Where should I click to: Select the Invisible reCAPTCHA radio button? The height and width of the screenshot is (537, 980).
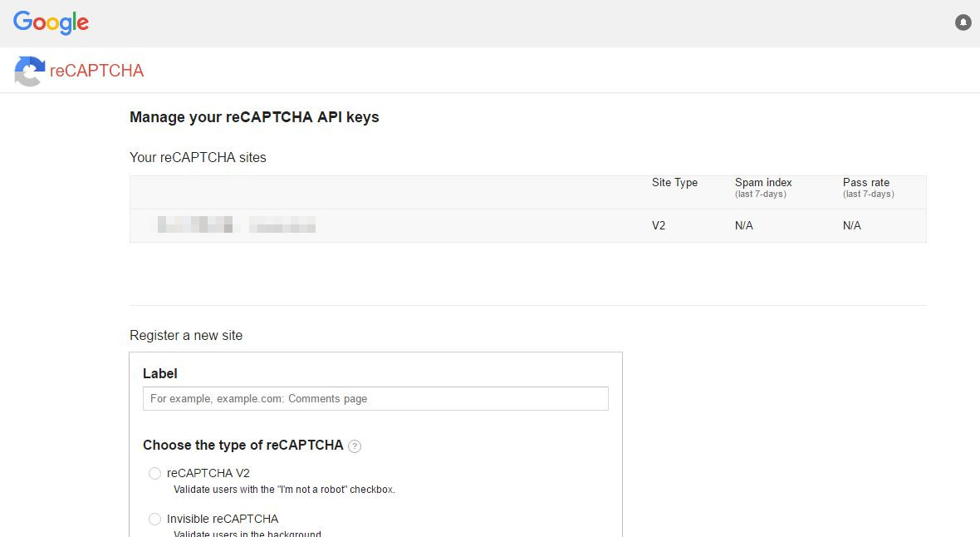point(155,519)
